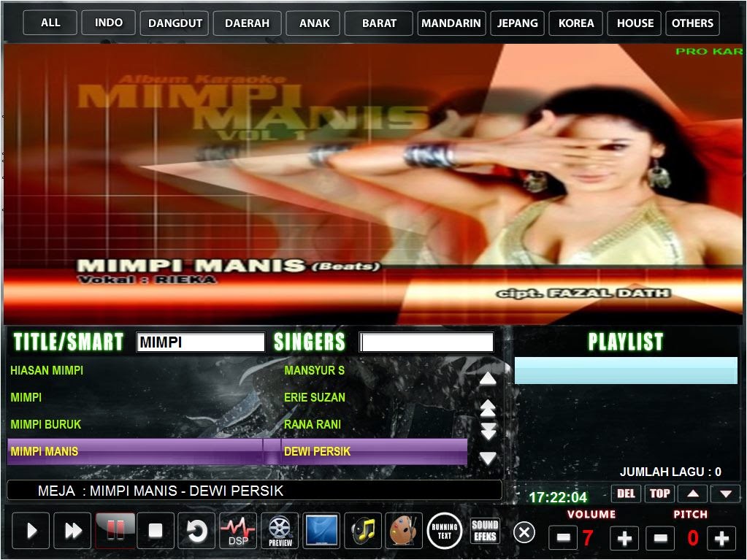
Task: Open the paint palette theme icon
Action: coord(404,531)
